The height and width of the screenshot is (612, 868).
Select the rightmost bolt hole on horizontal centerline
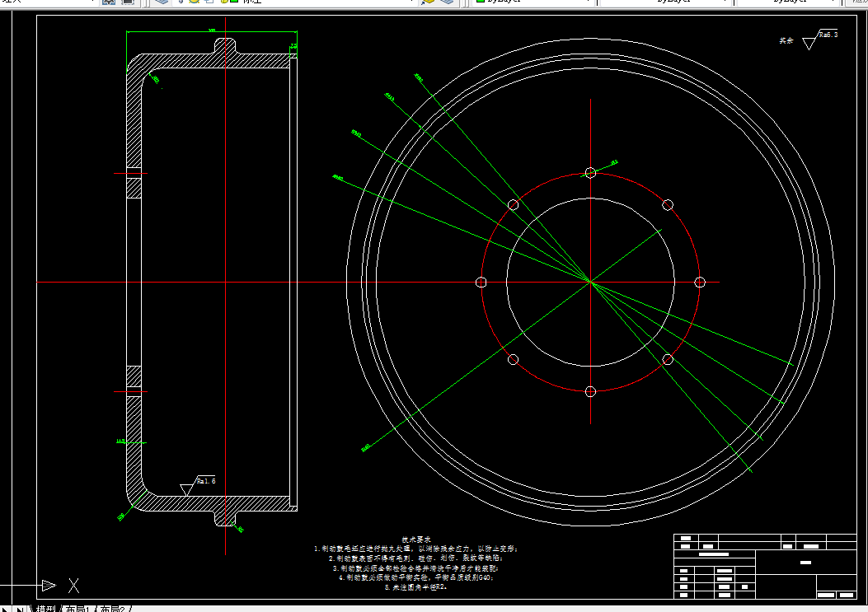(x=700, y=283)
